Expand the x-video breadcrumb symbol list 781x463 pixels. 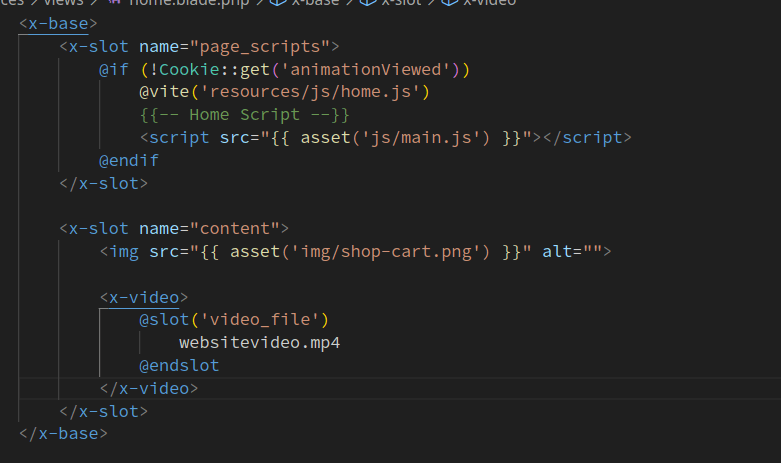[x=489, y=3]
